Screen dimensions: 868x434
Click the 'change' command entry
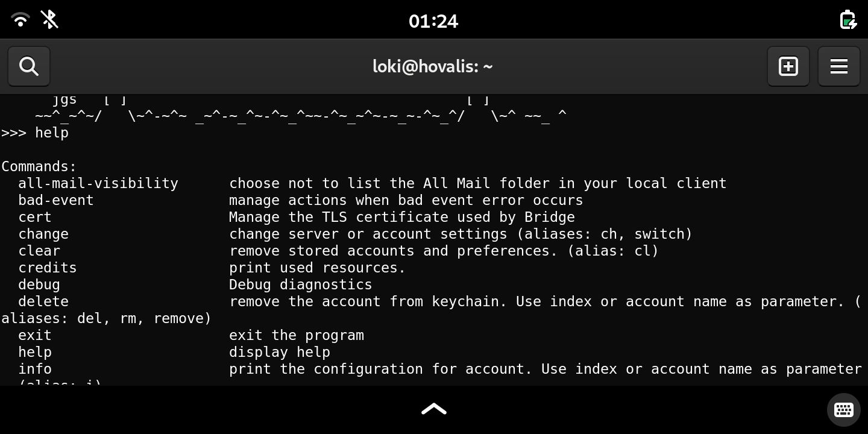click(43, 234)
